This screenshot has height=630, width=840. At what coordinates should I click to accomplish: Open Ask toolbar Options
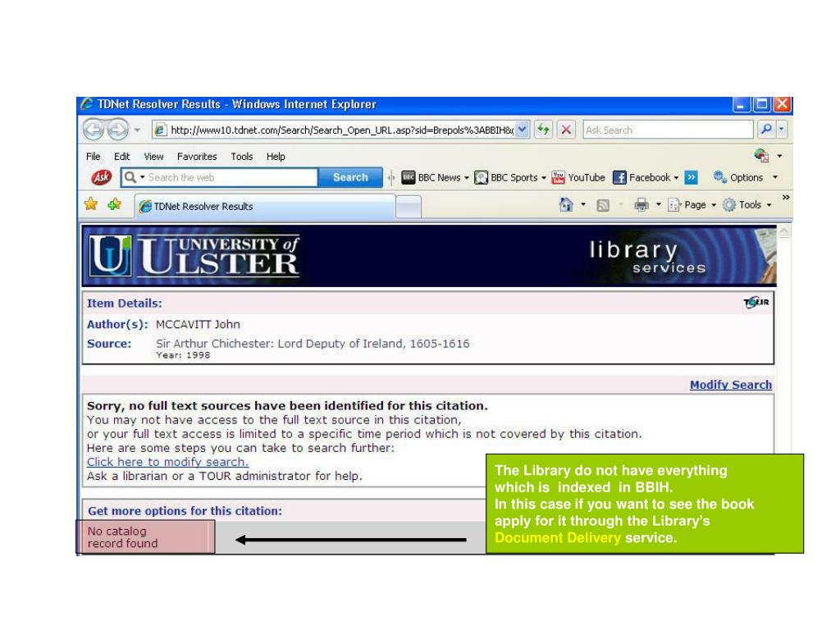coord(738,177)
